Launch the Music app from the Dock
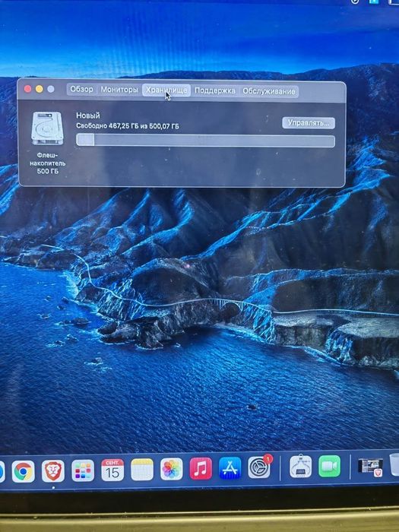This screenshot has height=532, width=399. click(201, 468)
